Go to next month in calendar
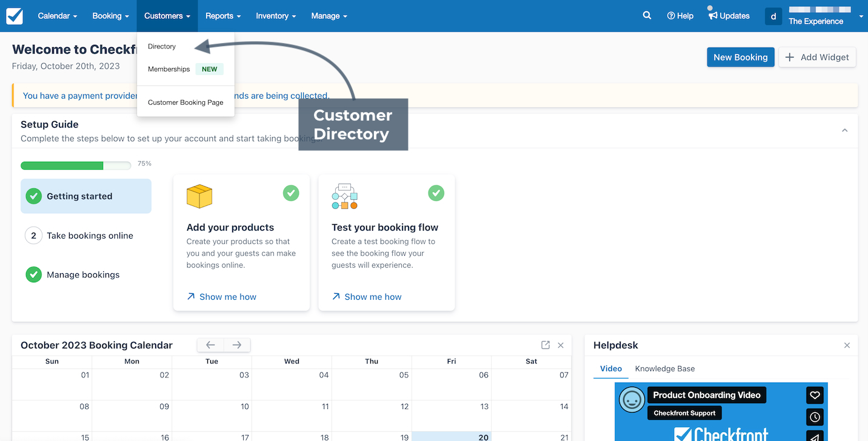This screenshot has width=868, height=441. 237,345
